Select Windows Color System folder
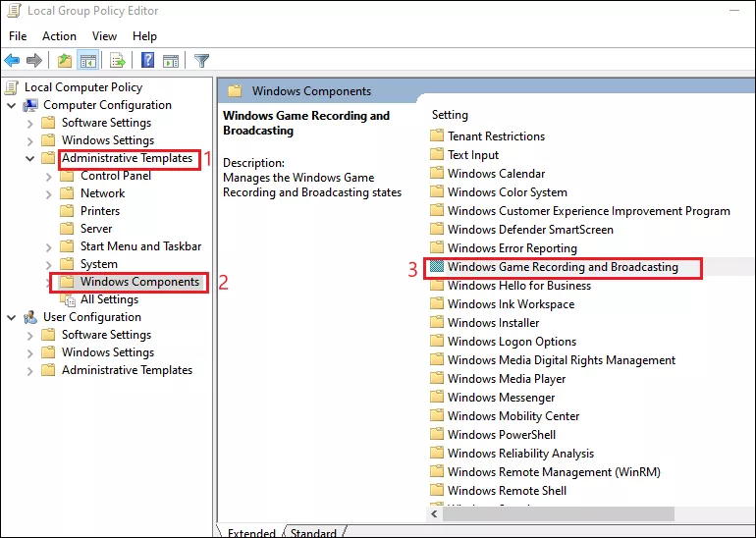 (x=507, y=191)
